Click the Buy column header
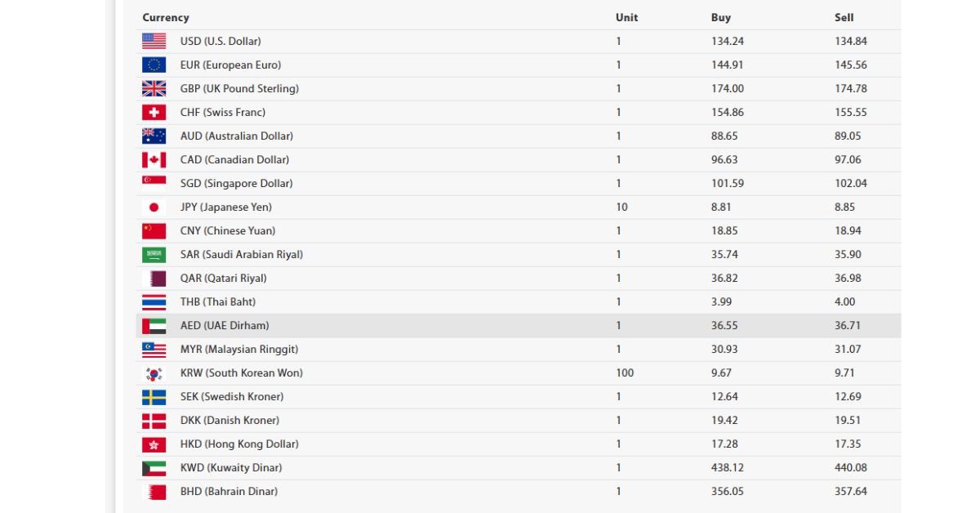 coord(721,17)
